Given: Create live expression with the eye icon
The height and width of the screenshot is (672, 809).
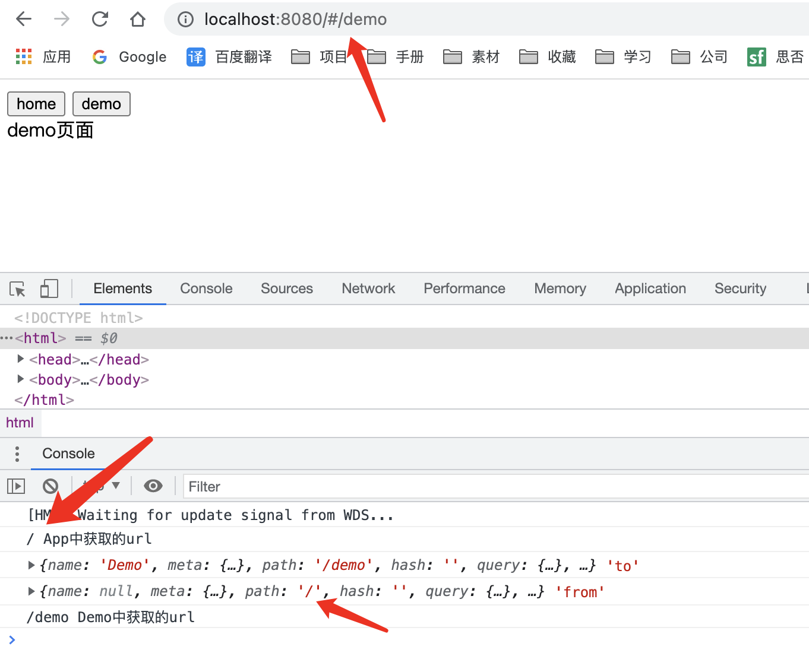Looking at the screenshot, I should tap(153, 486).
